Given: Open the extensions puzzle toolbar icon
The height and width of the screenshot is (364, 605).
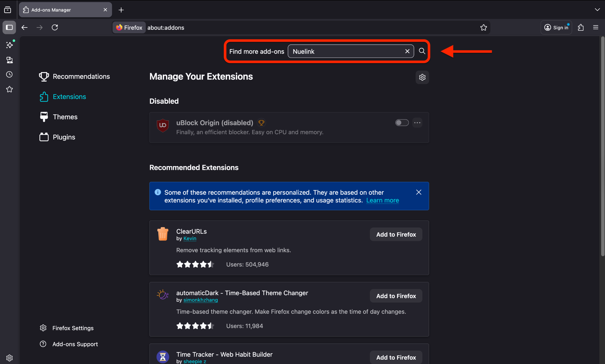Looking at the screenshot, I should tap(581, 27).
